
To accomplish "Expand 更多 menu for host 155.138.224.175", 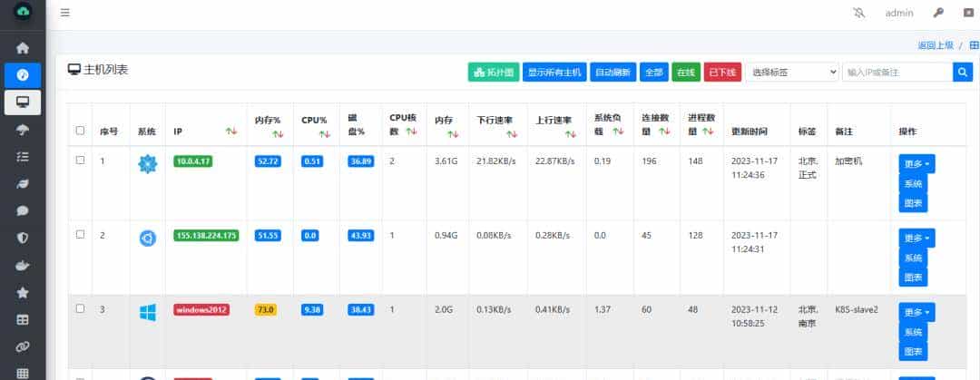I will click(x=916, y=239).
